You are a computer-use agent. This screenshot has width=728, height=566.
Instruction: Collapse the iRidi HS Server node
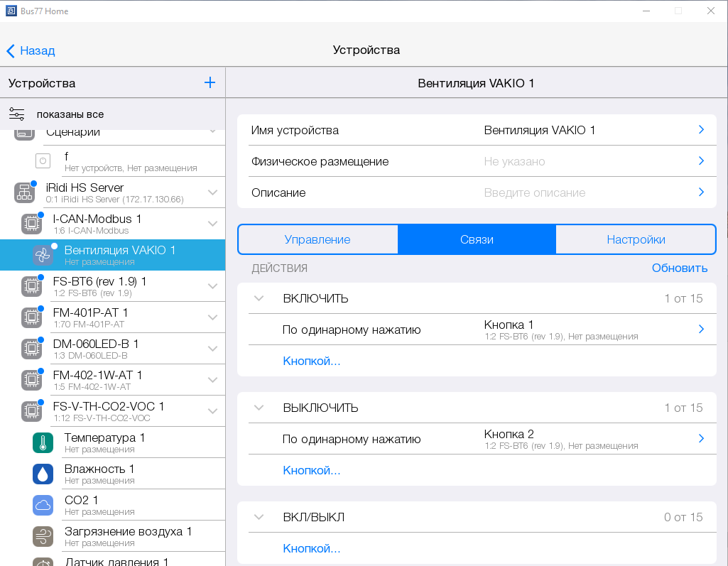[212, 192]
